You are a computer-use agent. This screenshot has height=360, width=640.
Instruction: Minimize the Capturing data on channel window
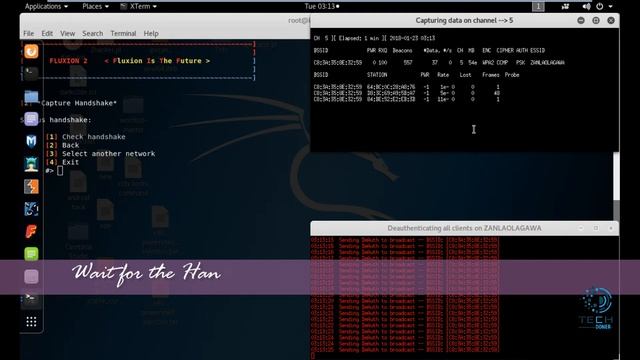[x=581, y=20]
